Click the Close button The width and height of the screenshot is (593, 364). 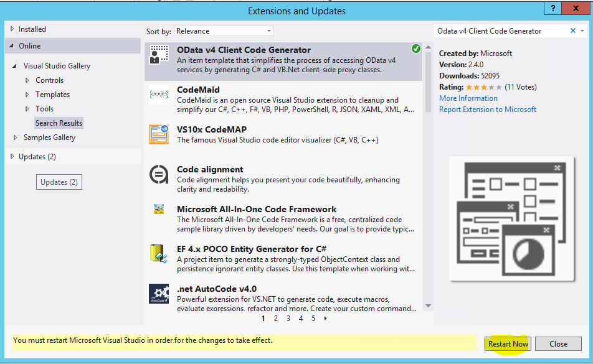click(558, 344)
